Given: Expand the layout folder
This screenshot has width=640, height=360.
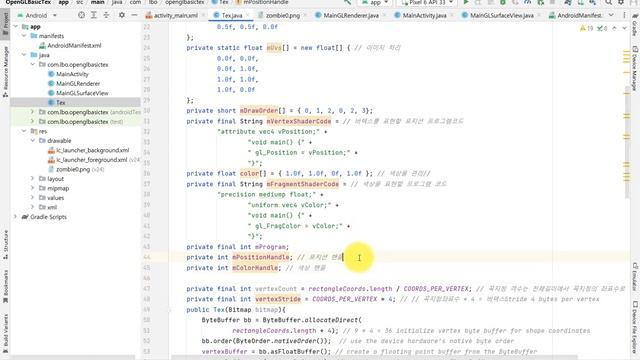Looking at the screenshot, I should tap(33, 178).
